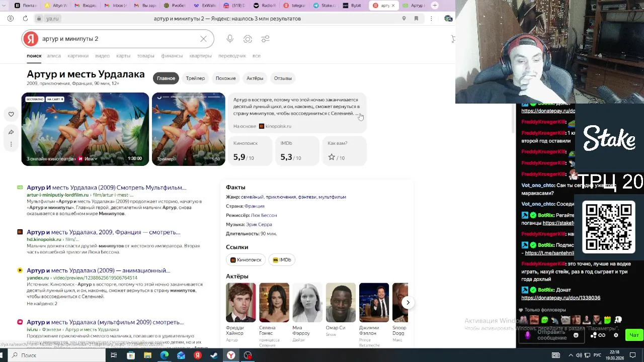Open composer 'Эрик Серра' link
Screen dimensions: 644x362
pyautogui.click(x=259, y=224)
